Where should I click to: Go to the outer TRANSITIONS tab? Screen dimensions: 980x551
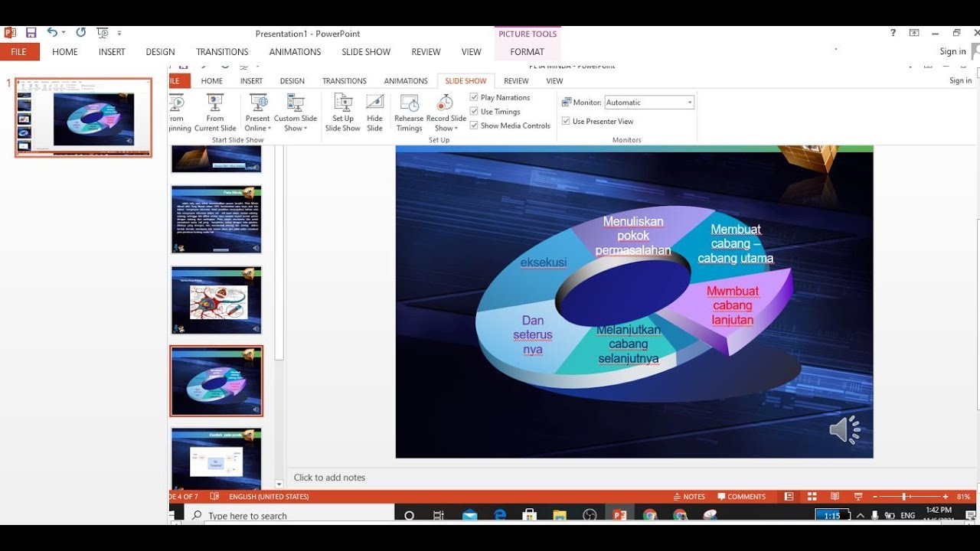click(222, 52)
